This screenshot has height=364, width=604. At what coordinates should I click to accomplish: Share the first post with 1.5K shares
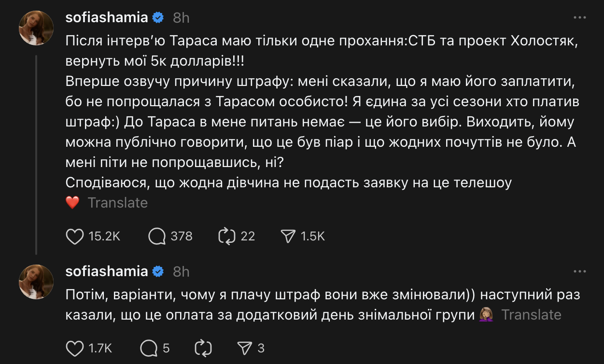288,236
